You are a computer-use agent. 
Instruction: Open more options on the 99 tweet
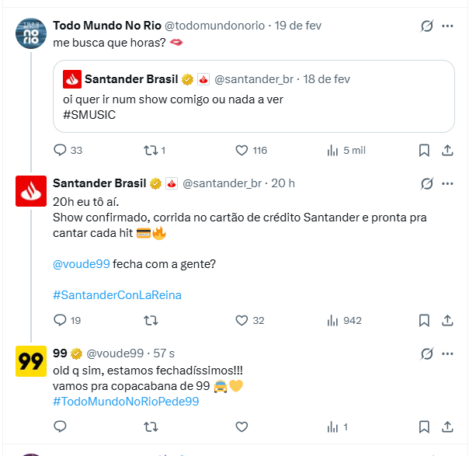[x=447, y=354]
